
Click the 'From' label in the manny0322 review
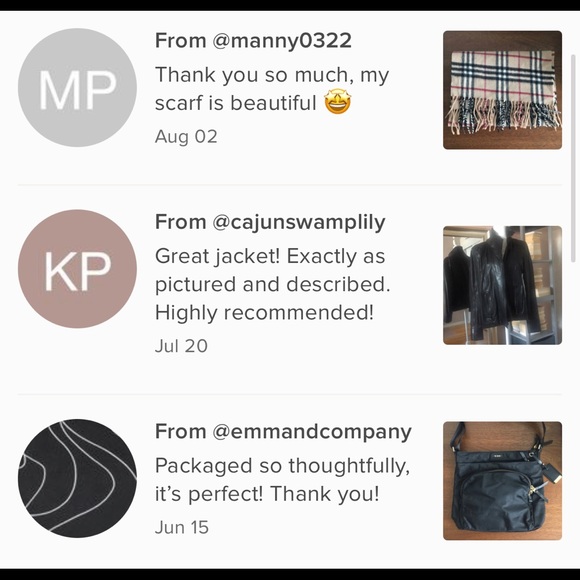pos(181,40)
